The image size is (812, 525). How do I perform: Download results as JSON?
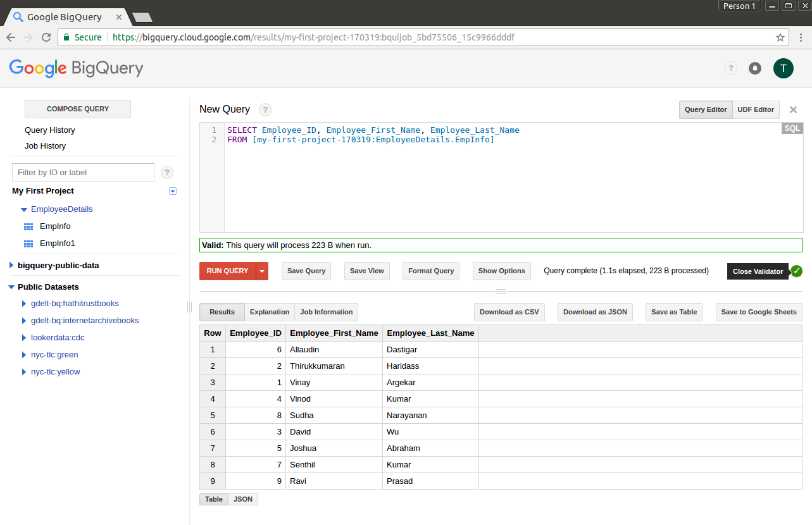[x=596, y=312]
